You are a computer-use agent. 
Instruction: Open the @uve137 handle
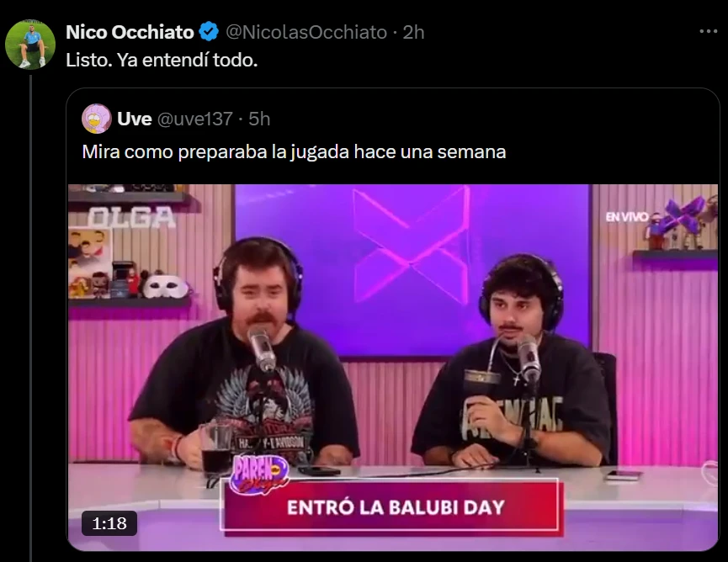click(195, 119)
